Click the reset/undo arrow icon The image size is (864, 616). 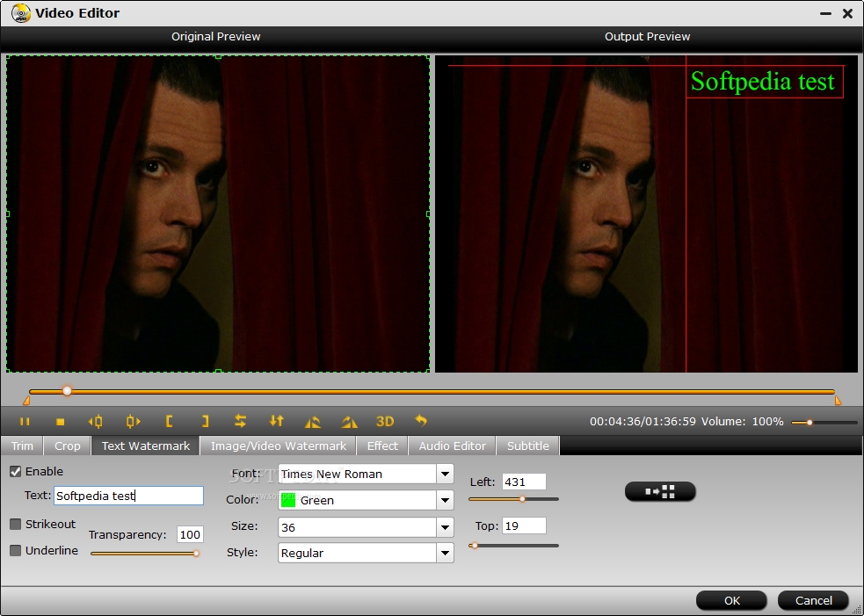point(421,421)
